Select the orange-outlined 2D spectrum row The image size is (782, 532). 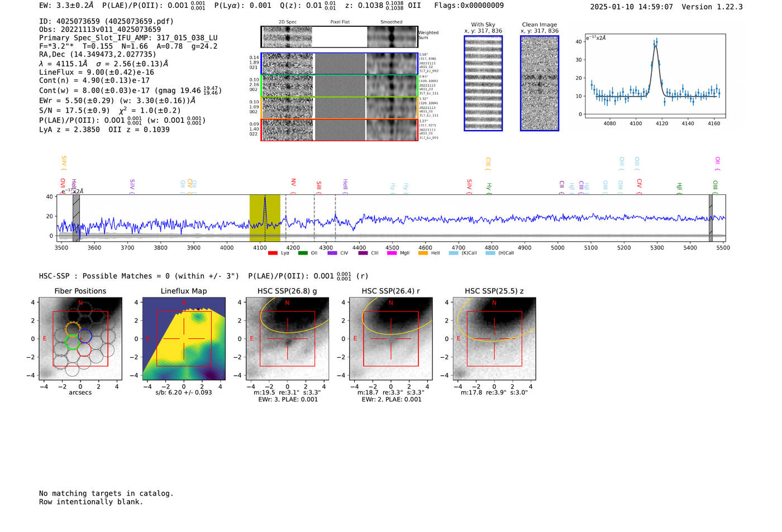point(340,108)
